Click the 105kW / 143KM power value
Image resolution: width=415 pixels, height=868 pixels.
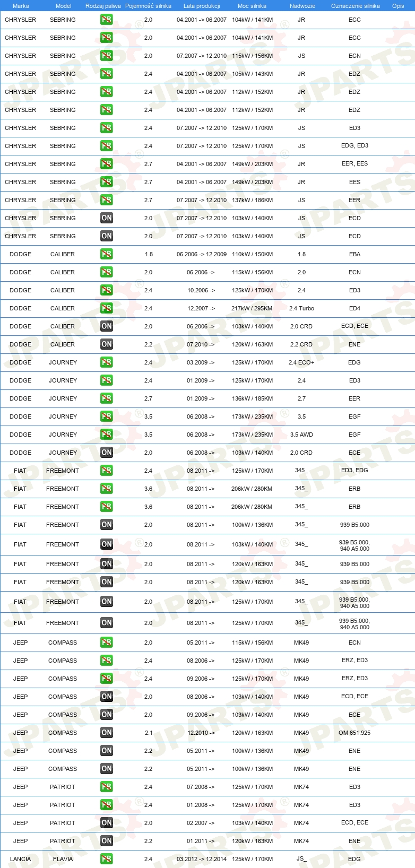point(252,74)
